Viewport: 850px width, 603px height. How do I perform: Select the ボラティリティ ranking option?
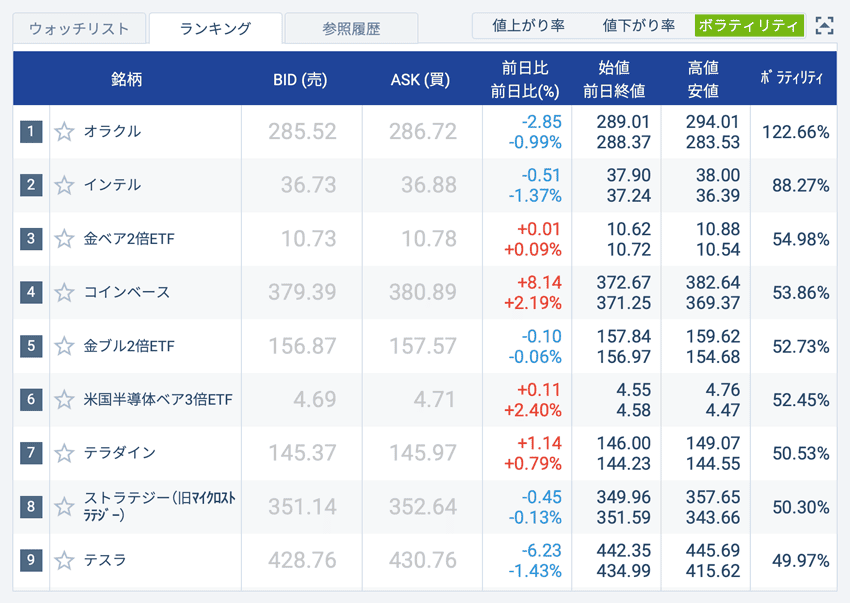pyautogui.click(x=749, y=26)
